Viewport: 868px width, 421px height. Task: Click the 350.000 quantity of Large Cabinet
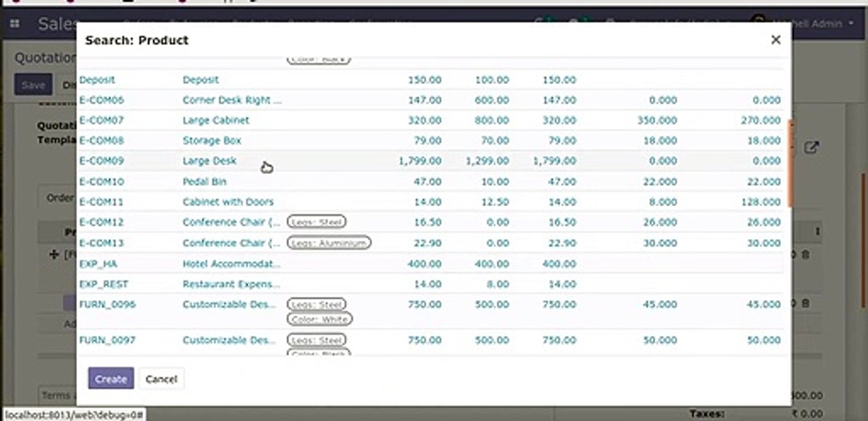657,120
